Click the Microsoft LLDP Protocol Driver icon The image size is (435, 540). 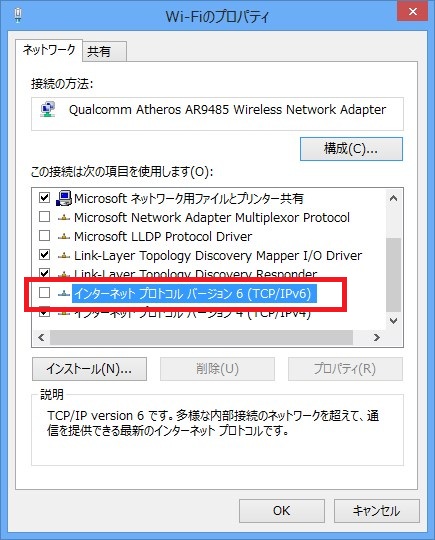click(64, 237)
